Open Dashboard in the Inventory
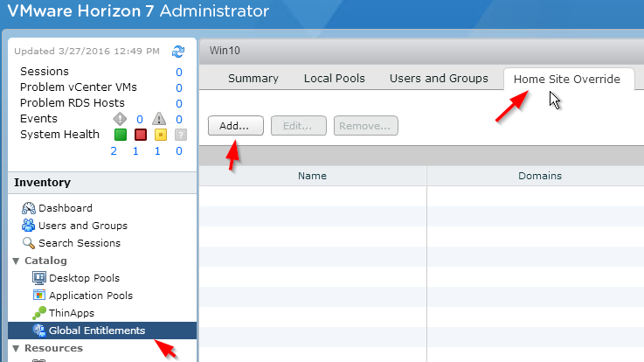The height and width of the screenshot is (362, 644). tap(66, 208)
